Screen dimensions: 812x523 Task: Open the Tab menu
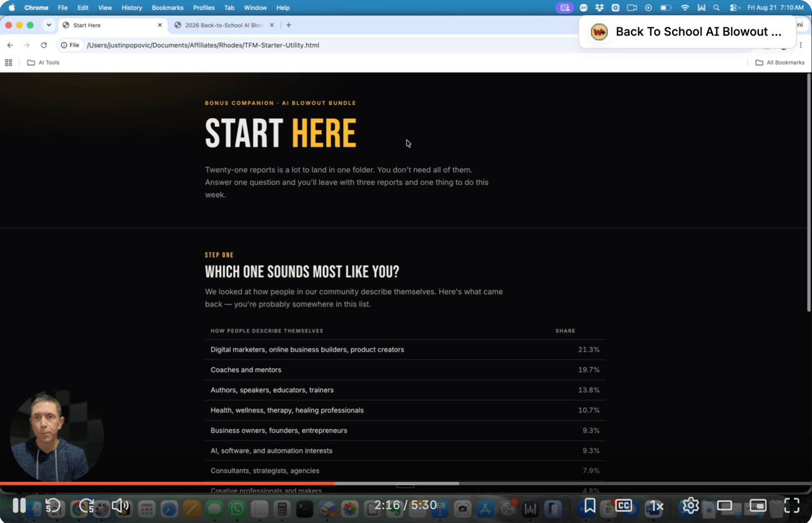[x=229, y=7]
